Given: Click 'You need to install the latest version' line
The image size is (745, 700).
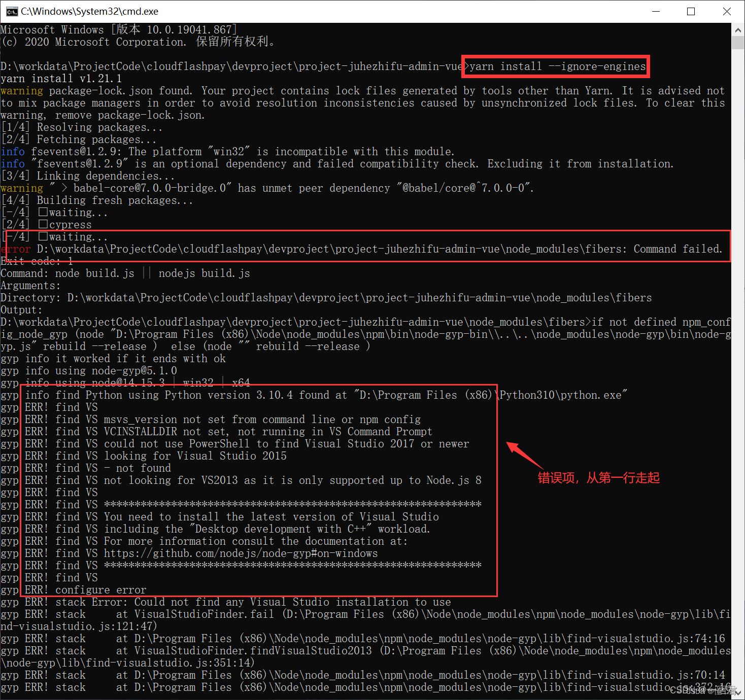Looking at the screenshot, I should click(219, 517).
